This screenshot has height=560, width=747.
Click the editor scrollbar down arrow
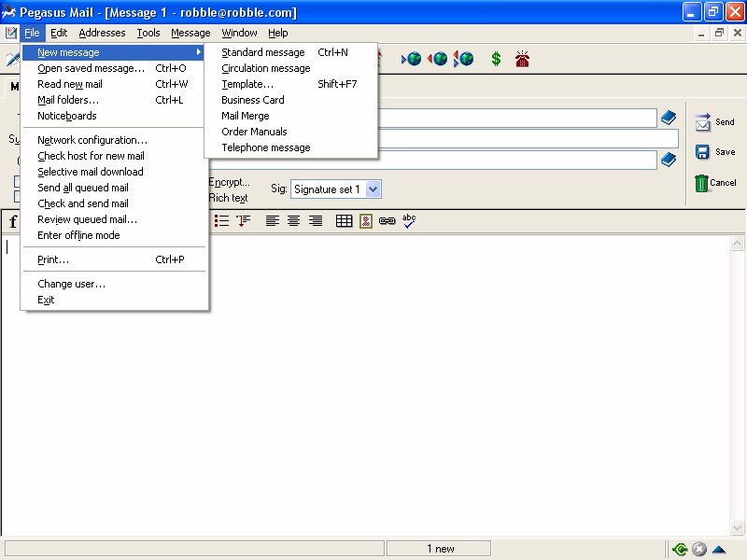click(x=737, y=527)
